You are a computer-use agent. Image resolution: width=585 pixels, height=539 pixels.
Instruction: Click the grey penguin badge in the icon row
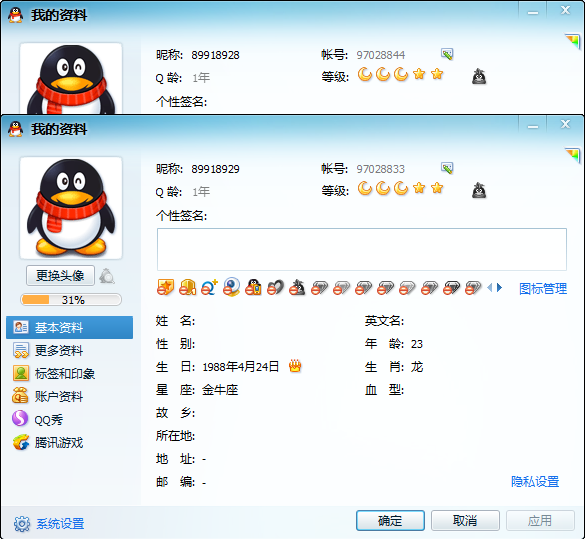point(297,288)
